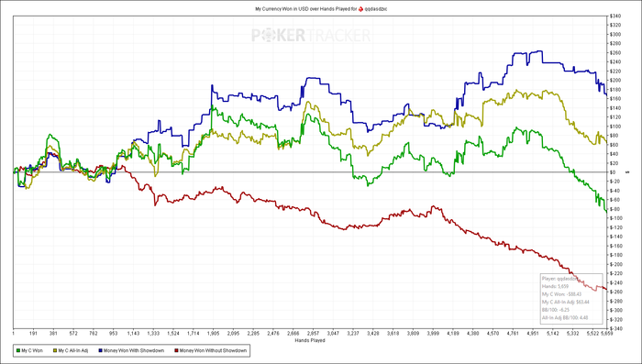Click the 3,428 tick on the x-axis

tap(373, 334)
